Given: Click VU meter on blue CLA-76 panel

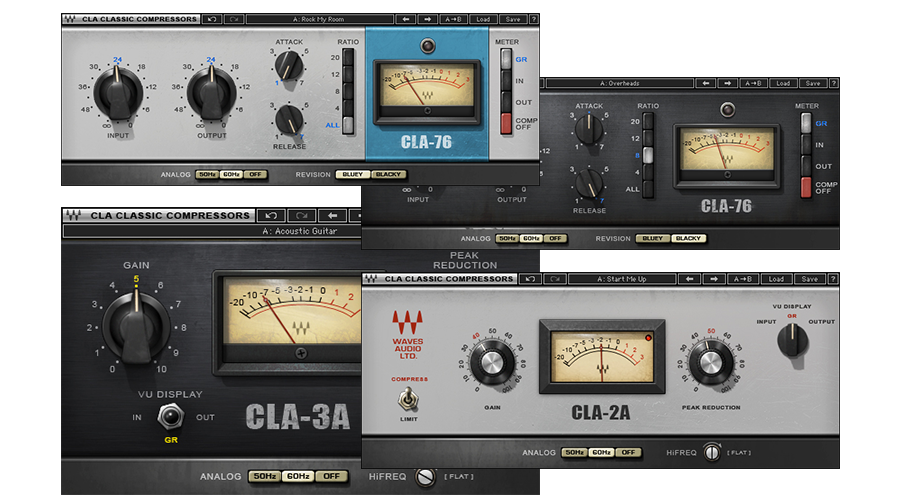Looking at the screenshot, I should [x=427, y=90].
